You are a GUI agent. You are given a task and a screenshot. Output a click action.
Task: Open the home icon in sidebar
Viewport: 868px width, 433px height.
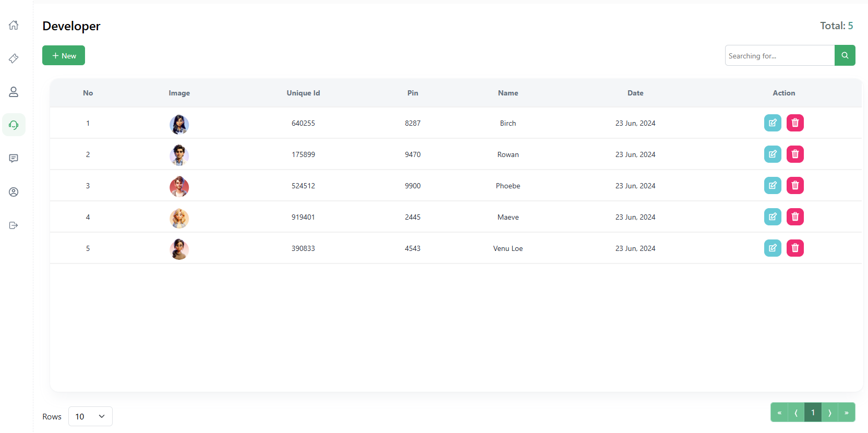[14, 25]
